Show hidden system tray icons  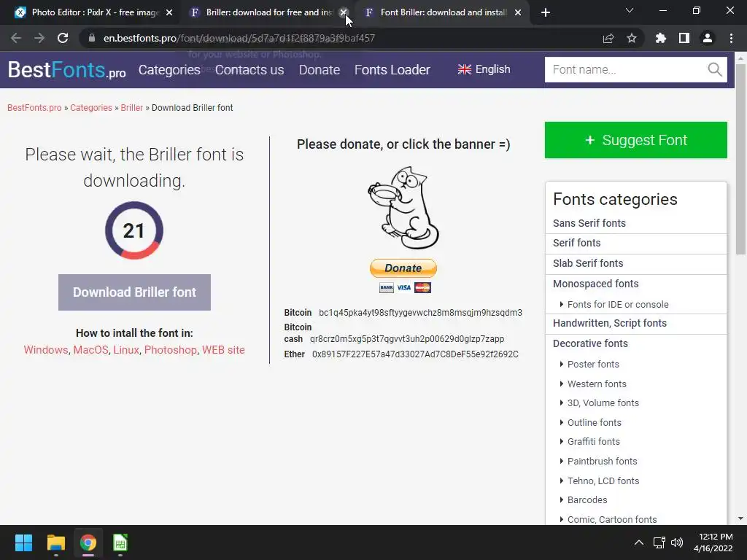tap(639, 542)
